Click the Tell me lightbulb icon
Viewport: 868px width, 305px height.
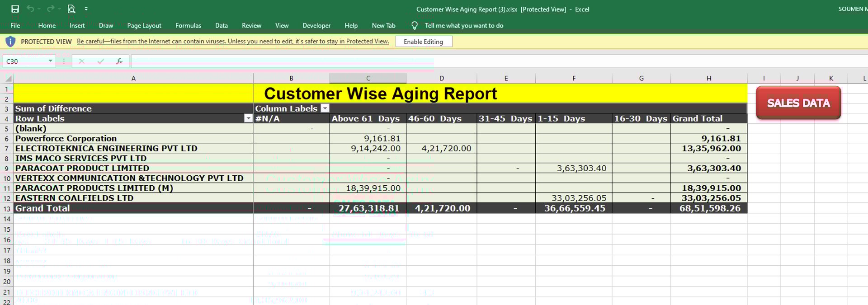click(x=415, y=26)
